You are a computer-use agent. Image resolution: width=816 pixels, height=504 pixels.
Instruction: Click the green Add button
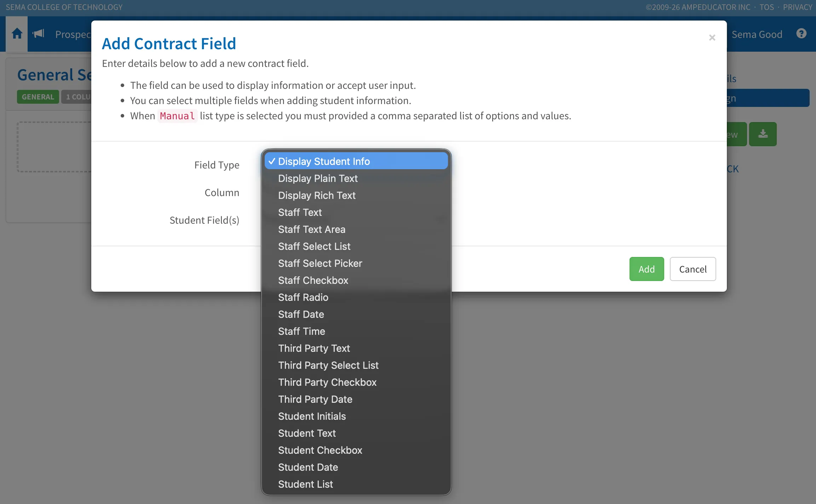tap(647, 269)
